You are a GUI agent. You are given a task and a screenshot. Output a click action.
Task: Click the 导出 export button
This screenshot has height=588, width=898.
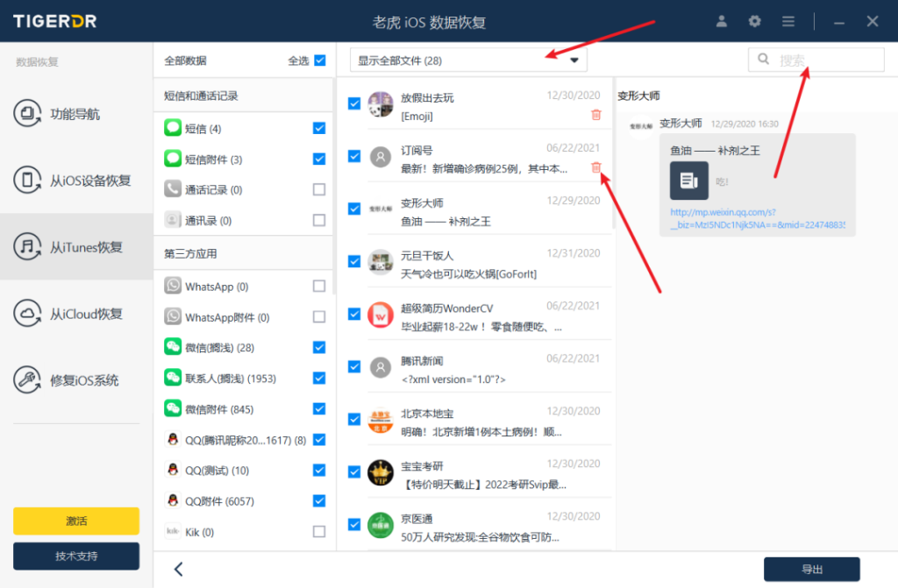811,569
